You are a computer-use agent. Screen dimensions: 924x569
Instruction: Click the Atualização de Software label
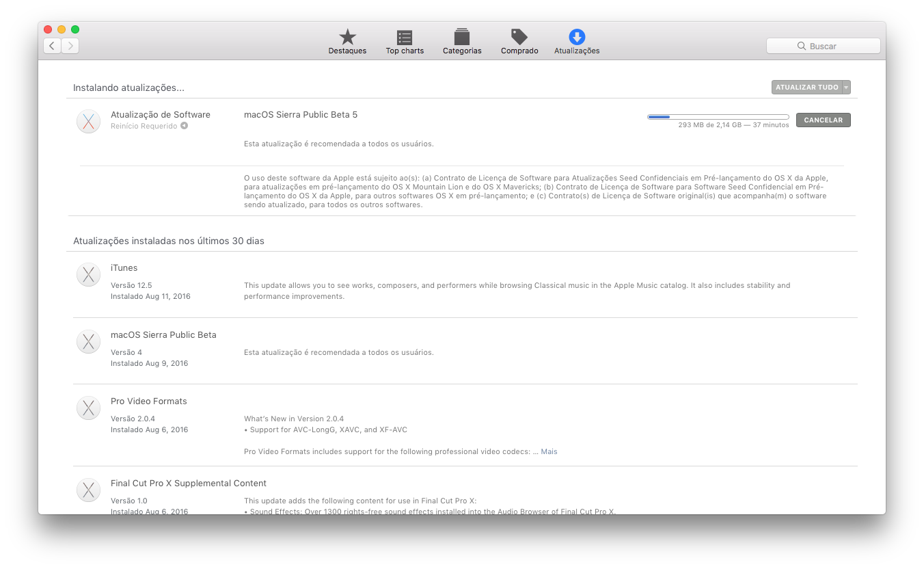click(x=161, y=114)
